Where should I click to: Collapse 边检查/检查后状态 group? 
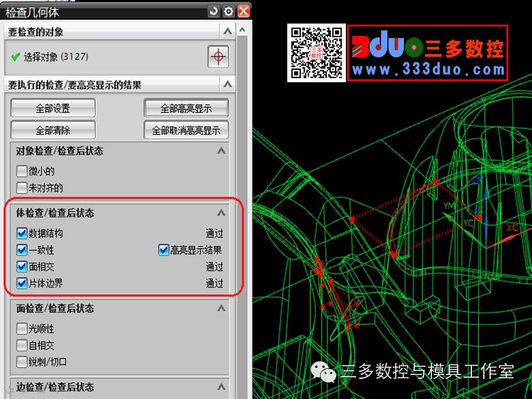point(221,387)
